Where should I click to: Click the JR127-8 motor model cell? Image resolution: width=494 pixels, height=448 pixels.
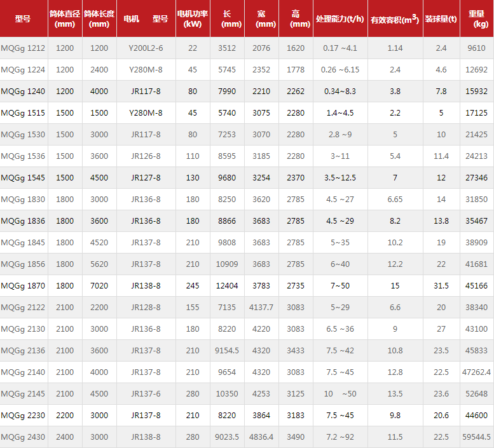click(146, 178)
